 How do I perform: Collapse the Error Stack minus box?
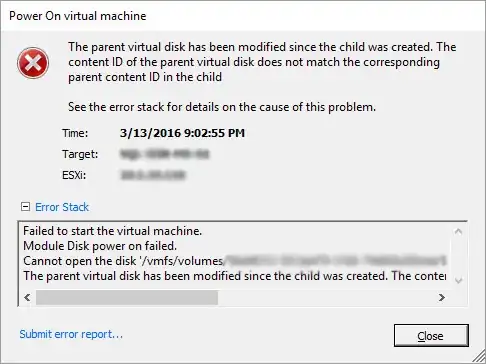[25, 207]
